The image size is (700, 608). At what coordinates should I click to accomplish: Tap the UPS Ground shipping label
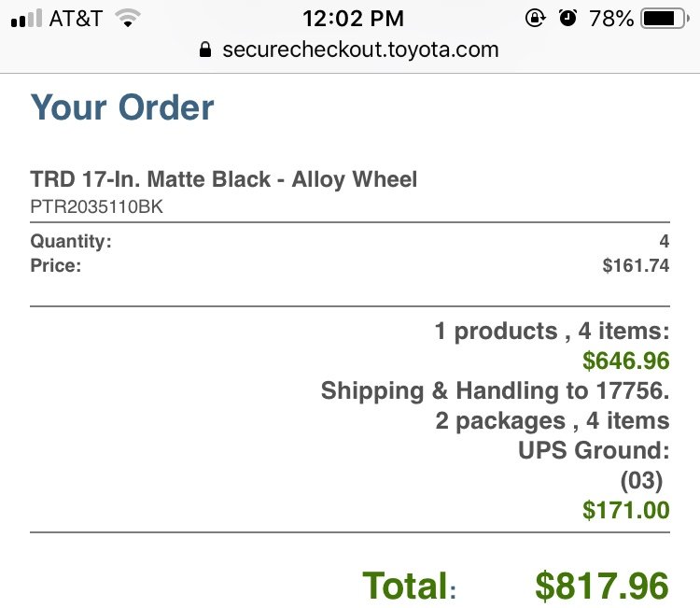(594, 450)
